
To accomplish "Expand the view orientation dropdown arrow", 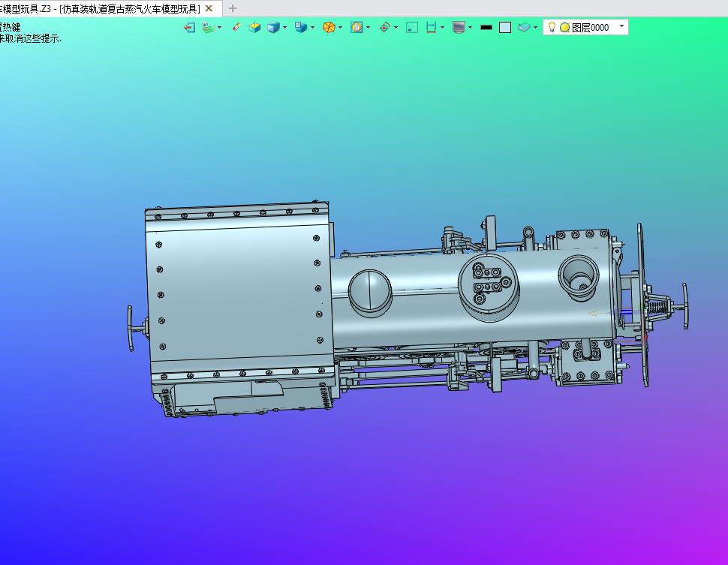I will coord(312,28).
